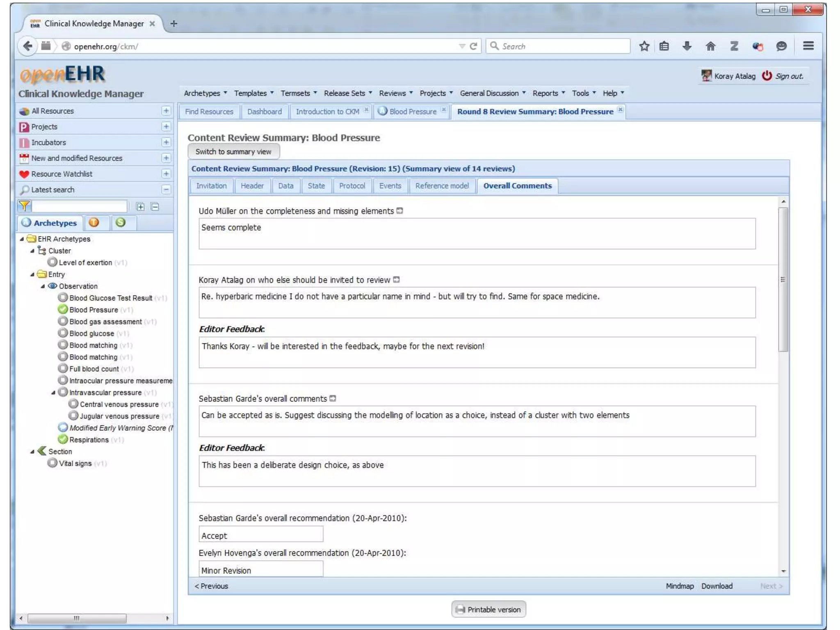840x630 pixels.
Task: Click the browser home icon
Action: coord(710,46)
